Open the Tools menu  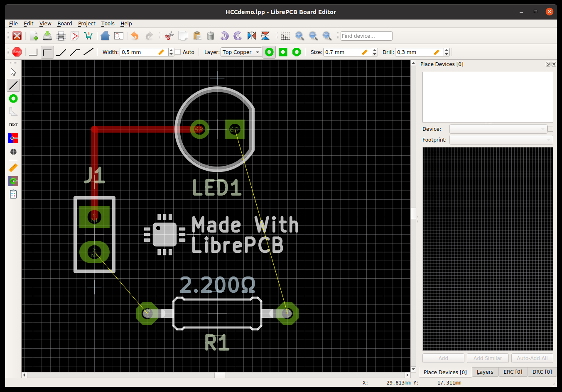[x=108, y=24]
